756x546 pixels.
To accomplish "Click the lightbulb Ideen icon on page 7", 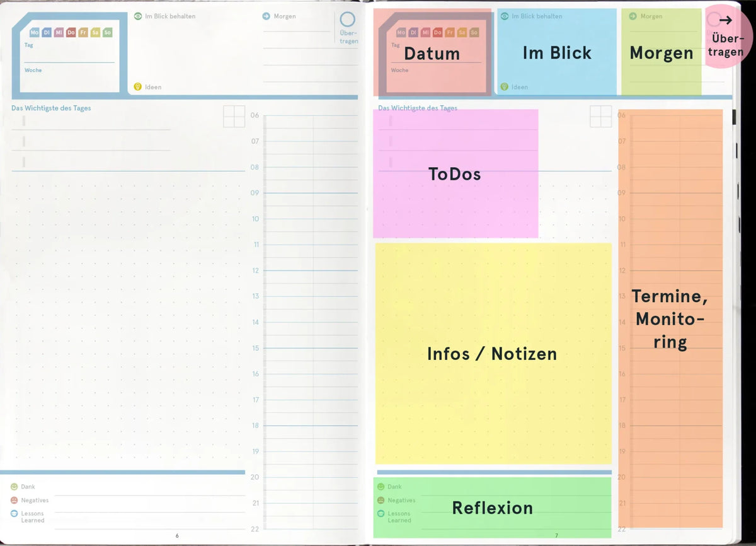I will [x=505, y=87].
